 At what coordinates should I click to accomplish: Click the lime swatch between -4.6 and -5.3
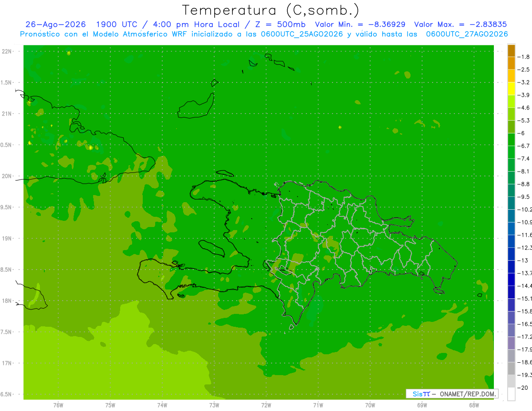tap(511, 114)
